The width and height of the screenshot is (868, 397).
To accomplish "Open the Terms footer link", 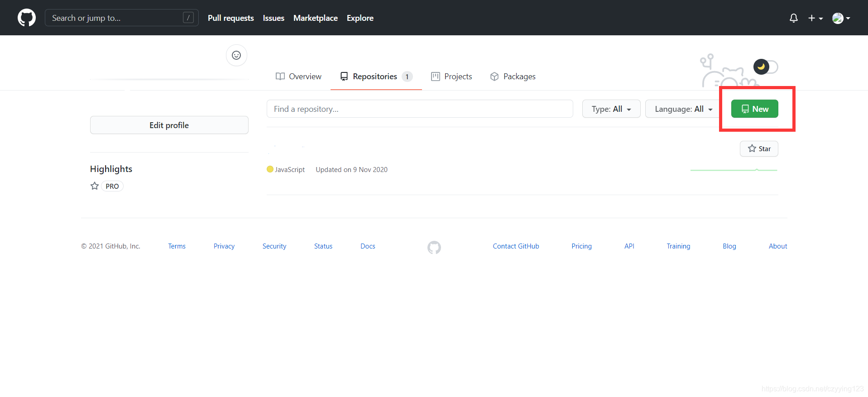I will (x=177, y=246).
